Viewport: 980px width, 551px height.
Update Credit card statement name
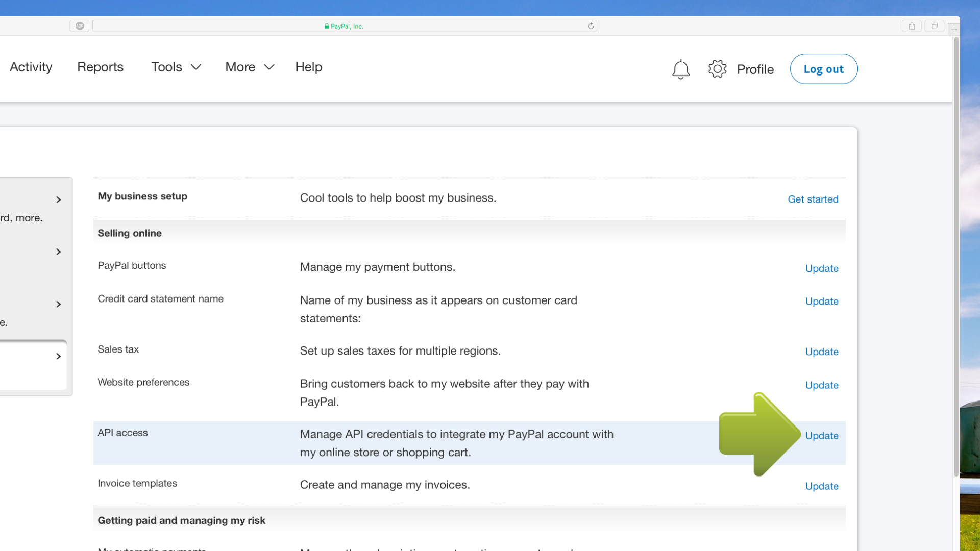click(x=822, y=301)
